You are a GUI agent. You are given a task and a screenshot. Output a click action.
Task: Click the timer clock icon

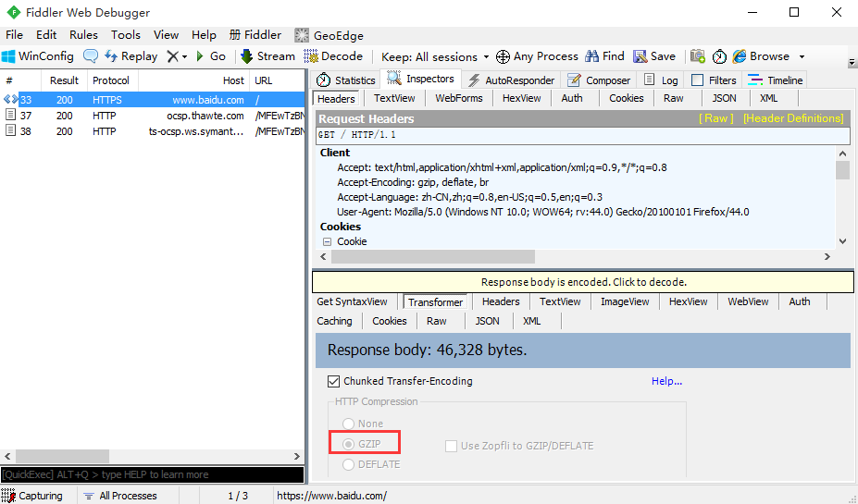[719, 56]
